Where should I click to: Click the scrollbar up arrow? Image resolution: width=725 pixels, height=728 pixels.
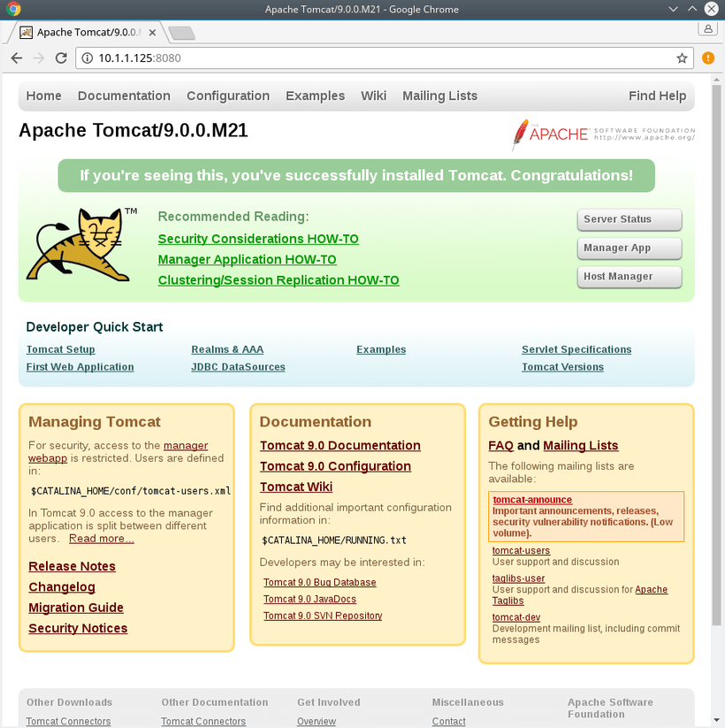(716, 80)
